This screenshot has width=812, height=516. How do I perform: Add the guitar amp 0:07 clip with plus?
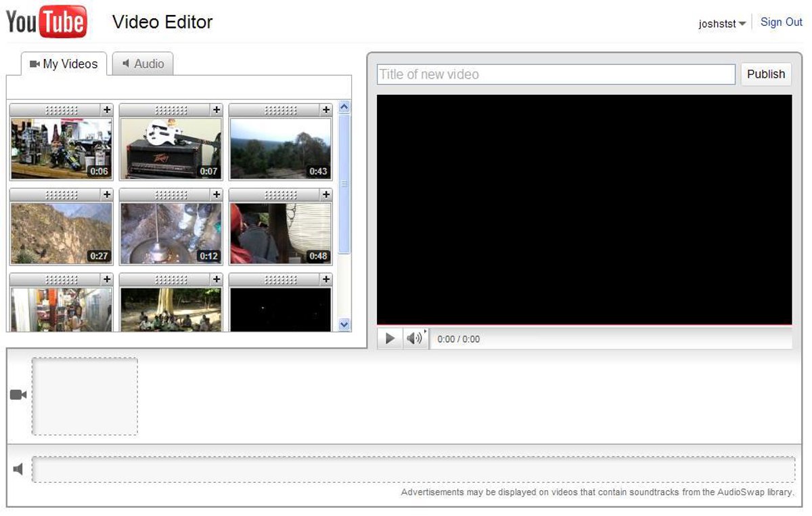pos(216,110)
